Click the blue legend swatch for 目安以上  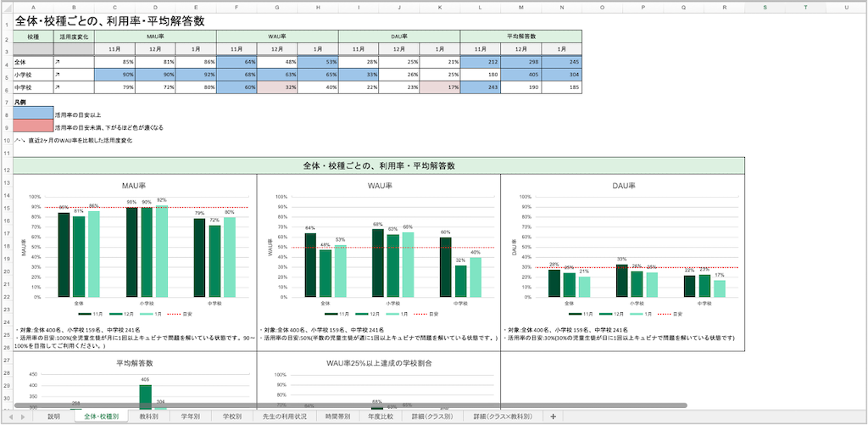(33, 113)
